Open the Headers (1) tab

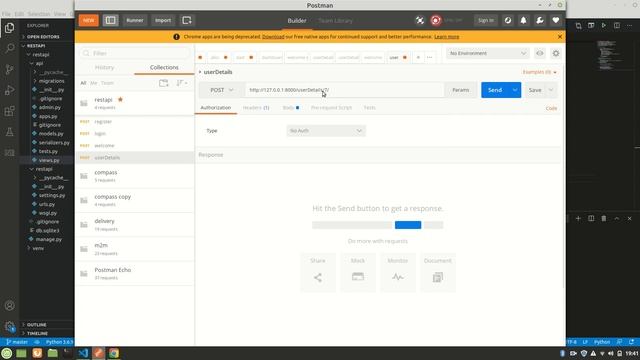(x=256, y=108)
